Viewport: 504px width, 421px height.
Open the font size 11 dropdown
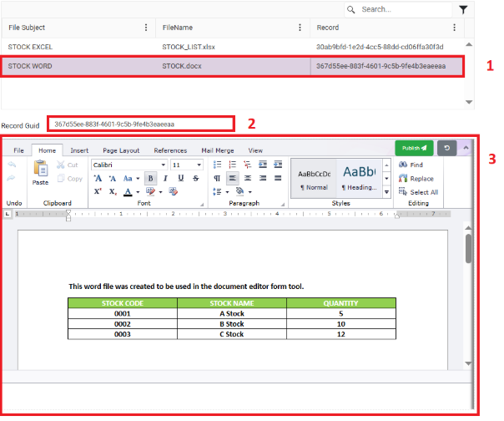[x=199, y=165]
